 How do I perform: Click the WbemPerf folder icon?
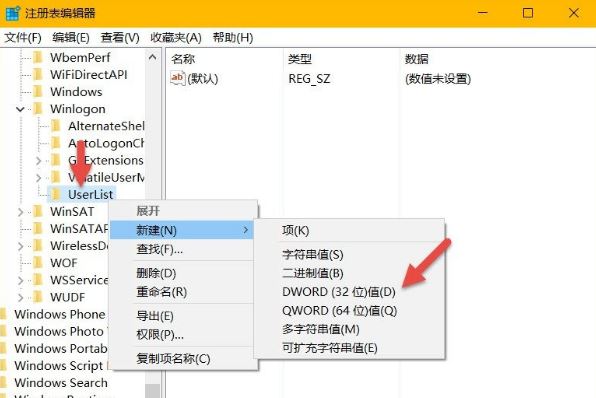point(38,57)
